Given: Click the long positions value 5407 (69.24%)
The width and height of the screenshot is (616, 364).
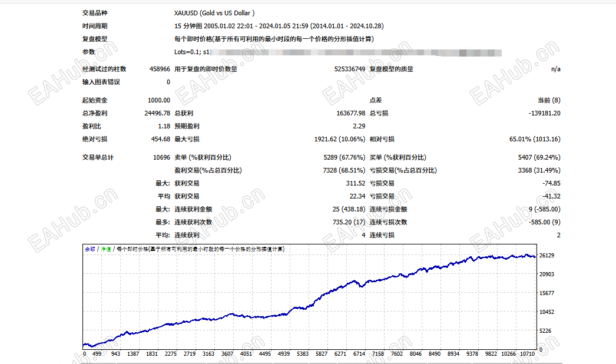Looking at the screenshot, I should pyautogui.click(x=539, y=157).
